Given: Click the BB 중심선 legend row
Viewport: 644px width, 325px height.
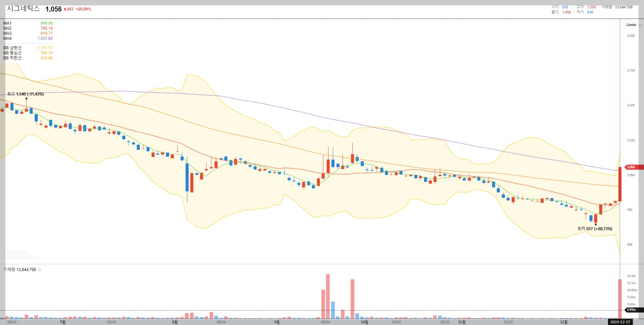Looking at the screenshot, I should pyautogui.click(x=28, y=53).
